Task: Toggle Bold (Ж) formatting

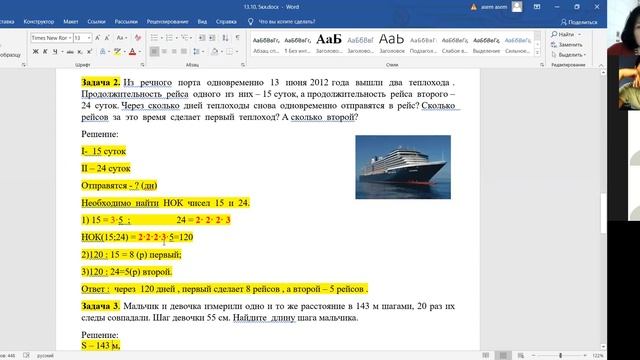Action: coord(36,52)
